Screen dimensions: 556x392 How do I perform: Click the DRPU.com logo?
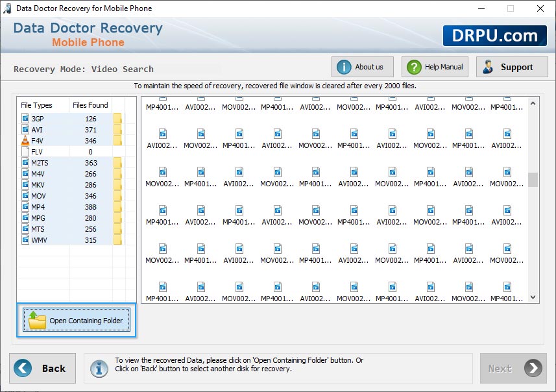494,36
